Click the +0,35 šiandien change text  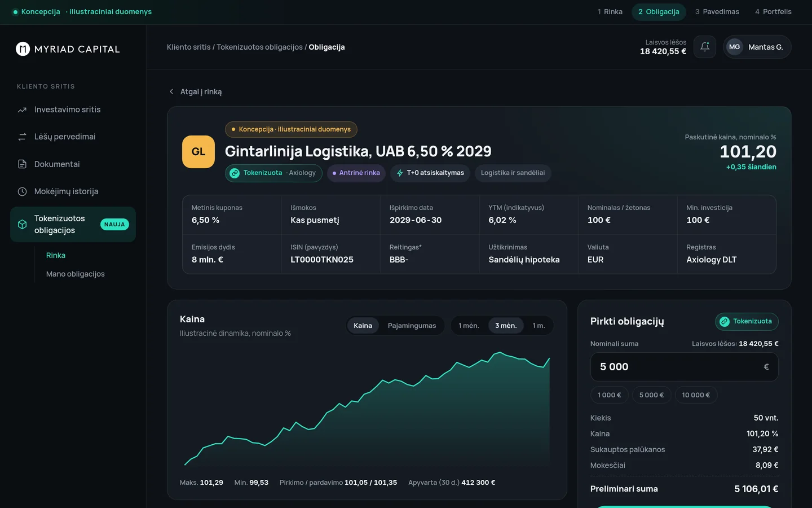pos(751,167)
